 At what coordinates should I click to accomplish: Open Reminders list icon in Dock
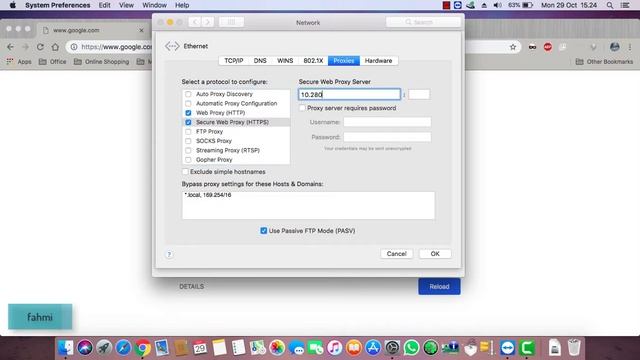[238, 348]
